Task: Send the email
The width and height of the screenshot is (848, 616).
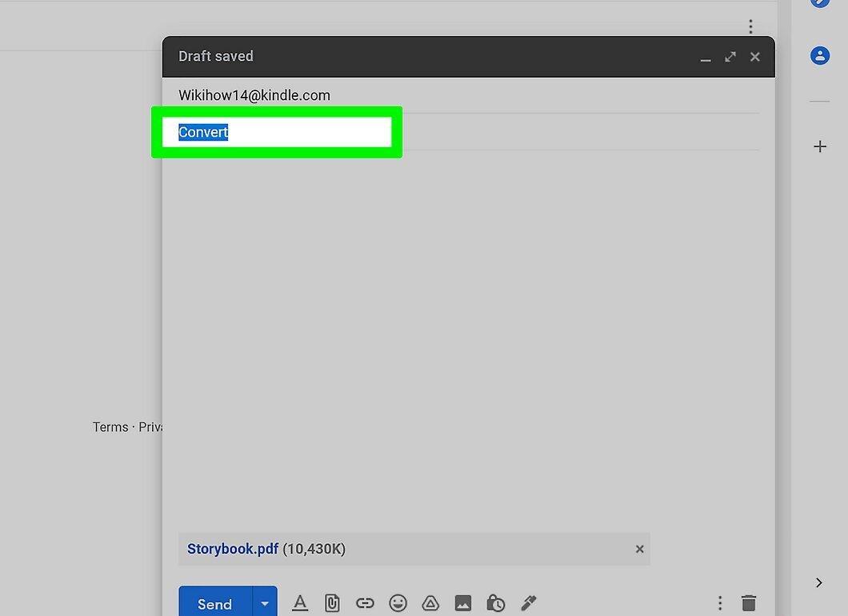Action: (215, 603)
